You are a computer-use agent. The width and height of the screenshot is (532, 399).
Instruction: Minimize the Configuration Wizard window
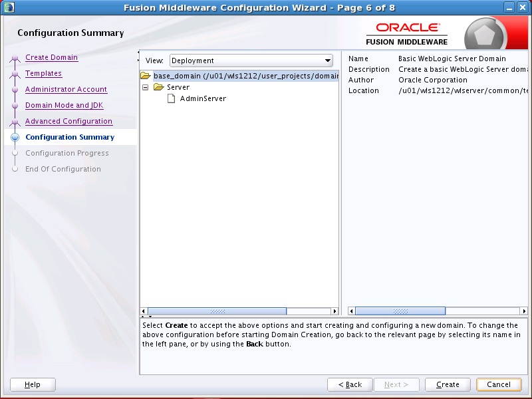pyautogui.click(x=509, y=7)
